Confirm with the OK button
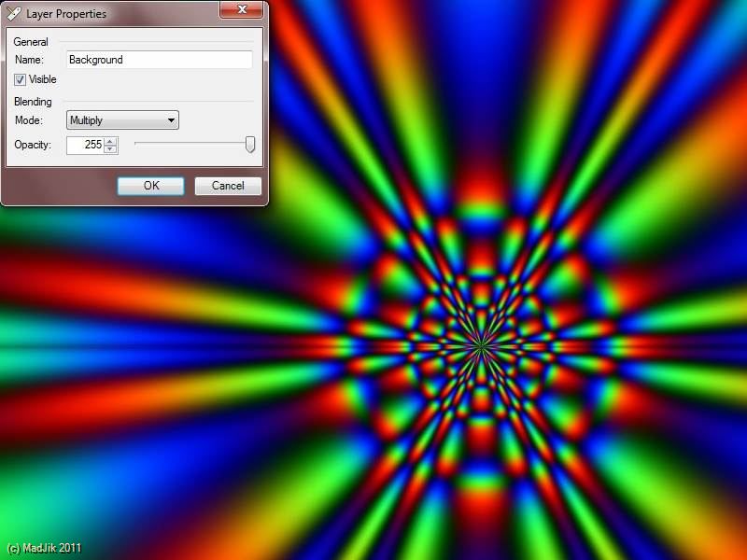Screen dimensions: 747x560 [x=151, y=186]
